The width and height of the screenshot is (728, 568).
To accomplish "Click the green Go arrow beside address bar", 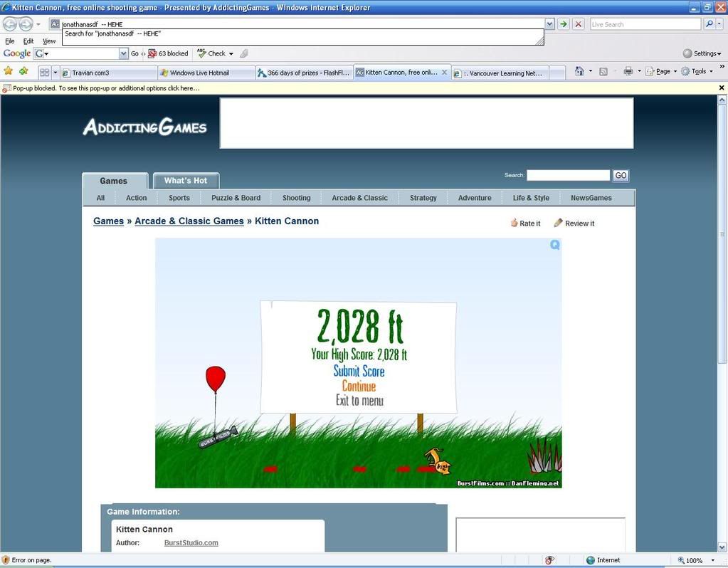I will [x=564, y=24].
